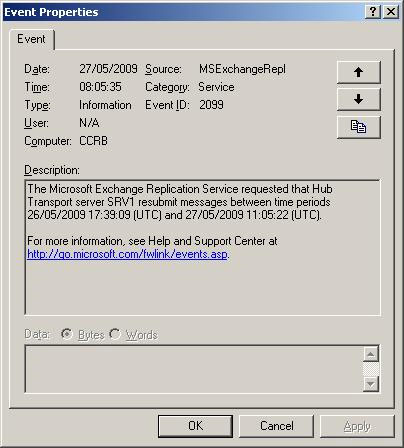Click the MSExchangeRepl source value
Image resolution: width=404 pixels, height=448 pixels.
click(242, 69)
